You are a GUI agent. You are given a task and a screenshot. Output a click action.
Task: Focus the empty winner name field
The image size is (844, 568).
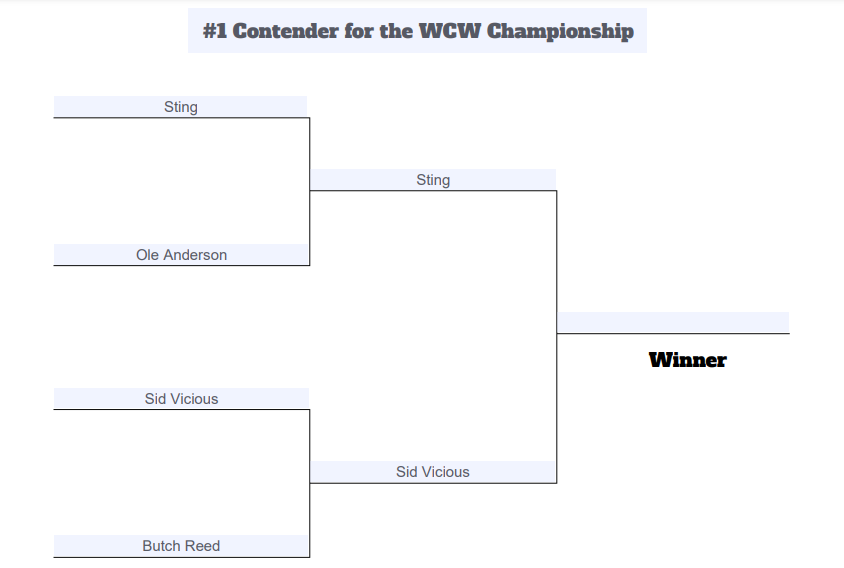pyautogui.click(x=673, y=322)
